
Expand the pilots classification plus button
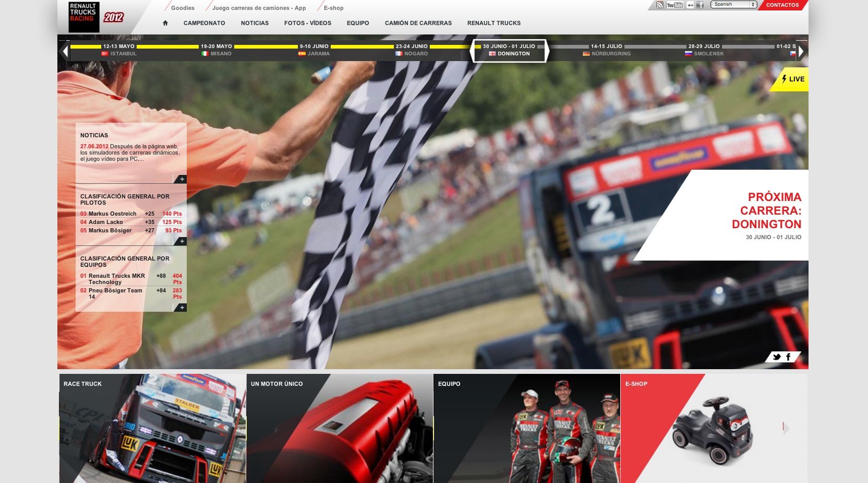tap(182, 241)
